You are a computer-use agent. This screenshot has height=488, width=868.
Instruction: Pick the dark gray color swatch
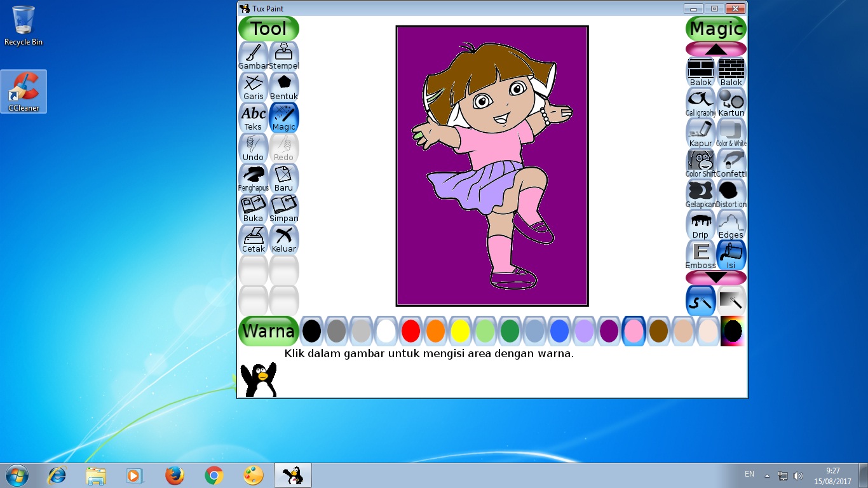pos(336,331)
